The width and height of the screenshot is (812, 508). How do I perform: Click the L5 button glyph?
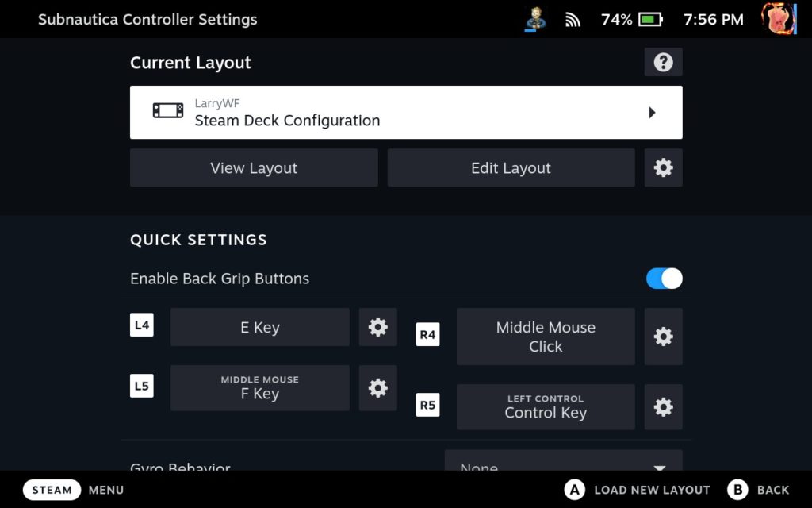pyautogui.click(x=141, y=386)
